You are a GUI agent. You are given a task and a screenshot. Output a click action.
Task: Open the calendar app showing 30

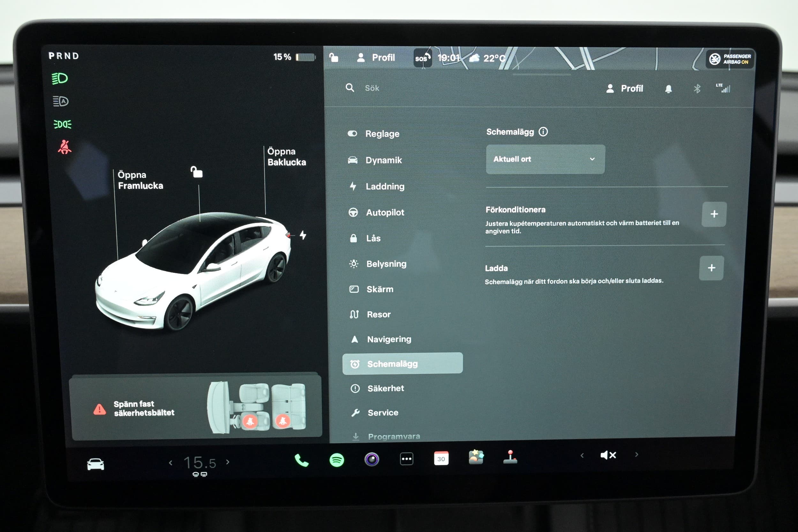tap(441, 458)
